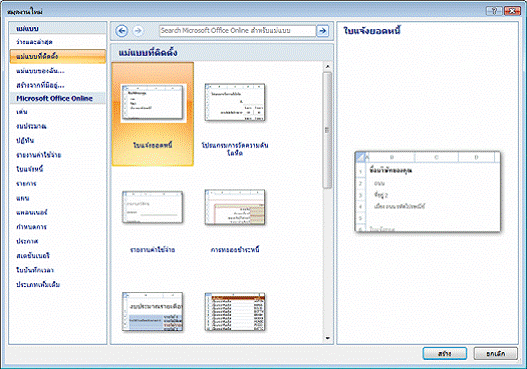Select ปฏิทิน category in the sidebar

click(x=25, y=140)
